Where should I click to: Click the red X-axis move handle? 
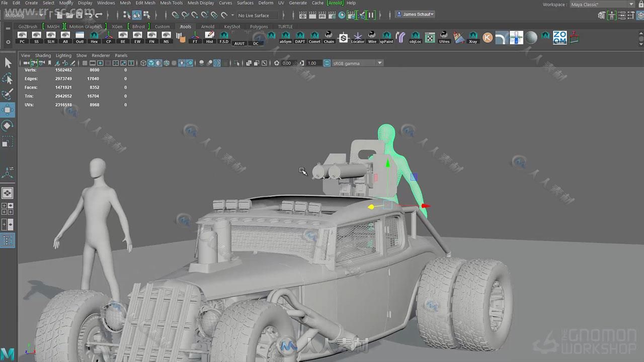(426, 206)
